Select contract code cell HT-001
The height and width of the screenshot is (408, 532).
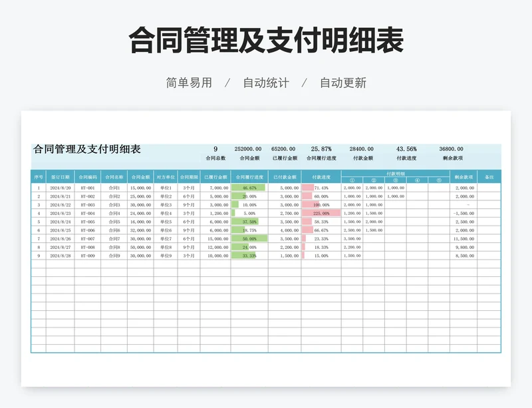pyautogui.click(x=88, y=188)
